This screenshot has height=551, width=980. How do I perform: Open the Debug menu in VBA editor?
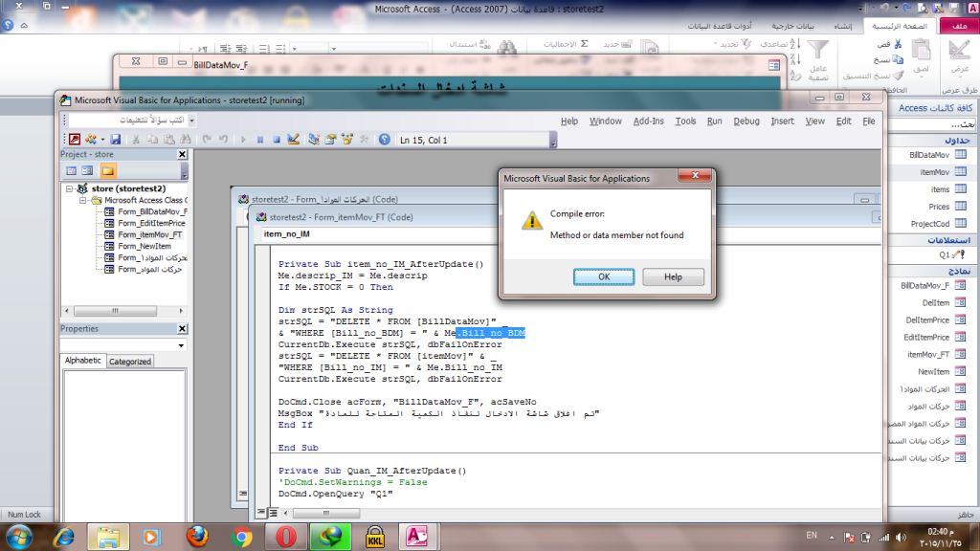[746, 121]
